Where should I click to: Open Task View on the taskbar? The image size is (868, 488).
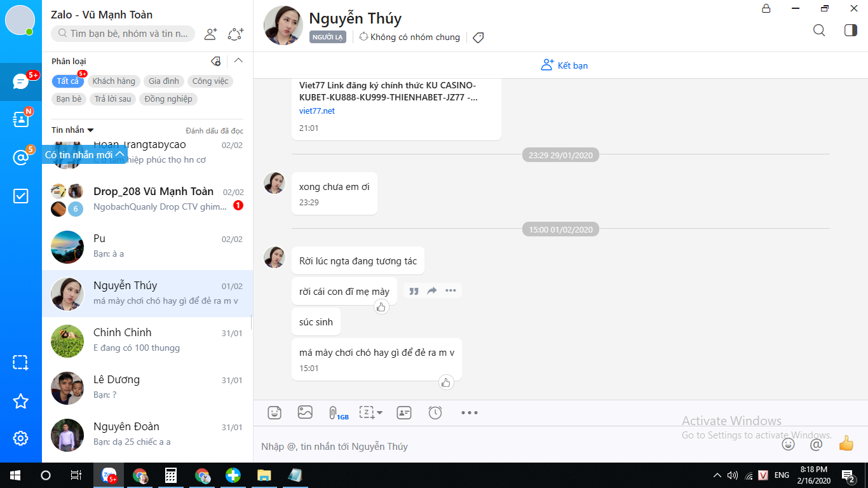click(76, 475)
